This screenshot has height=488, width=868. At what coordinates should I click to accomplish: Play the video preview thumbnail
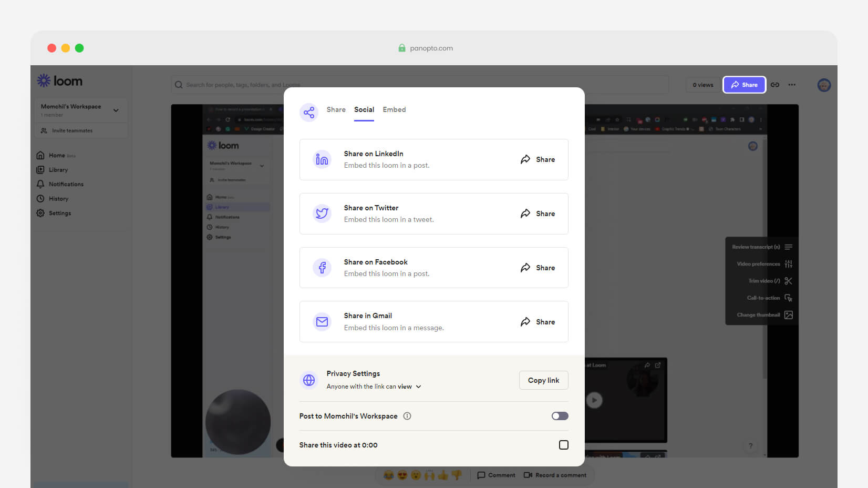click(x=594, y=400)
